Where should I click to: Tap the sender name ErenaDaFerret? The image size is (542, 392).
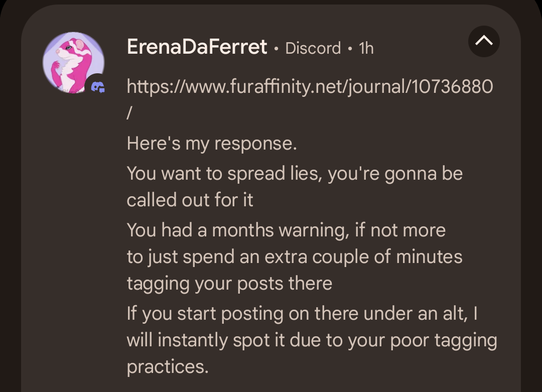click(x=197, y=47)
